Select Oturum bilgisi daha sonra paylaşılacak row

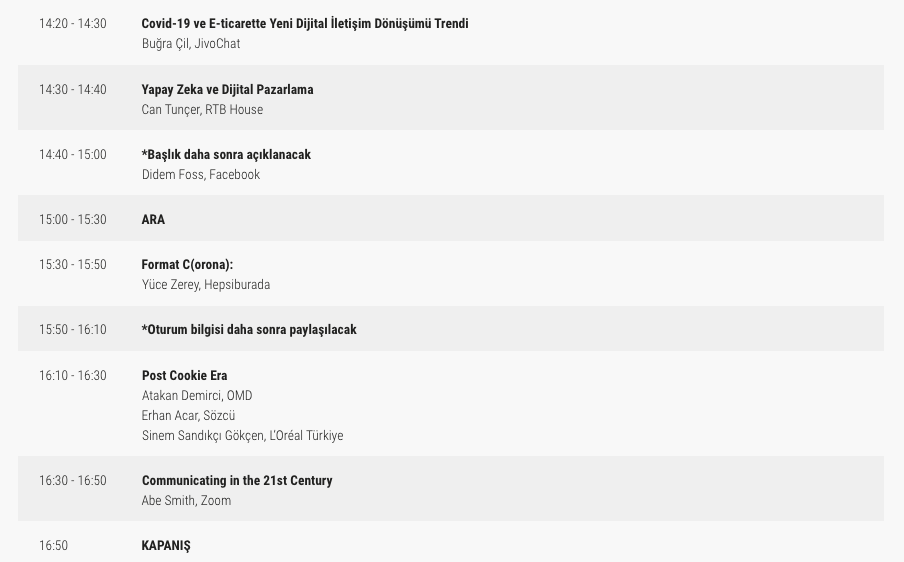coord(249,329)
